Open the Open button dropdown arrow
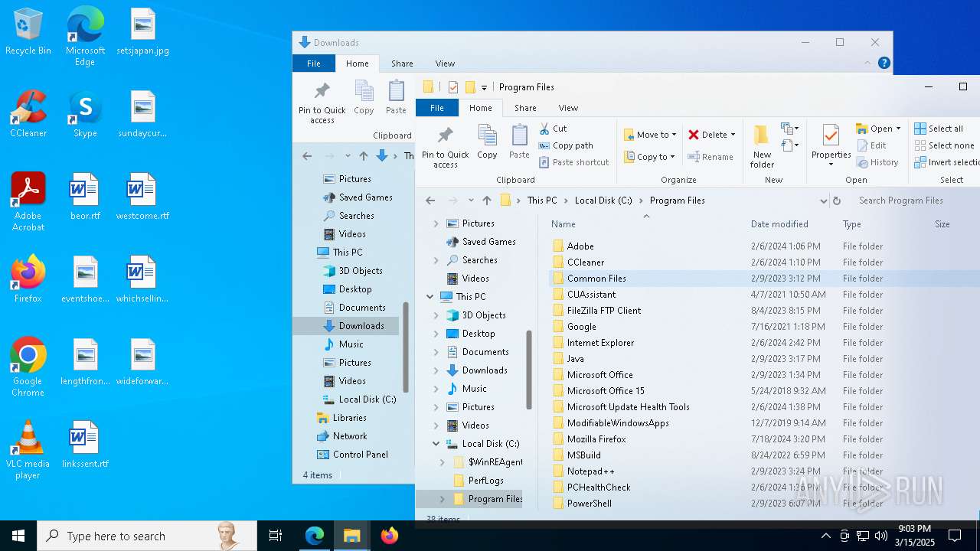Screen dimensions: 980x551 (898, 129)
